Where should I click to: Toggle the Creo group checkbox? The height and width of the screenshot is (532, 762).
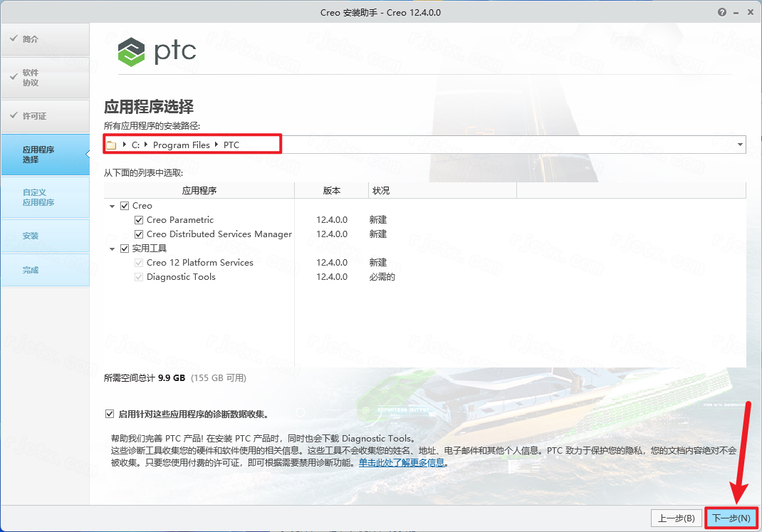[125, 206]
